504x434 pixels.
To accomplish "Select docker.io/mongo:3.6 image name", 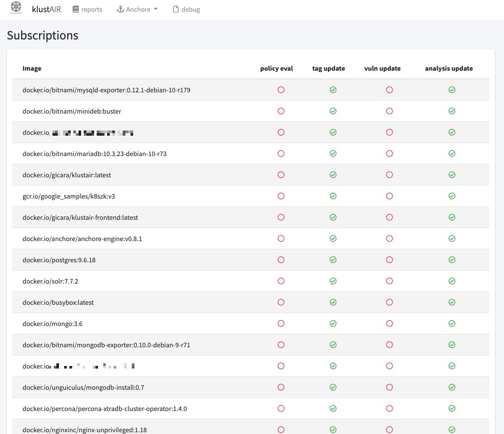I will (x=52, y=323).
